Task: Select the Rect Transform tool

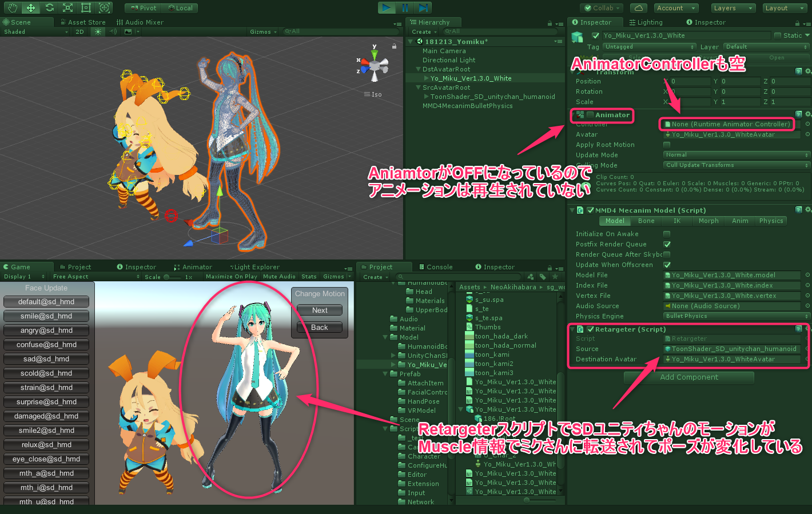Action: click(85, 7)
